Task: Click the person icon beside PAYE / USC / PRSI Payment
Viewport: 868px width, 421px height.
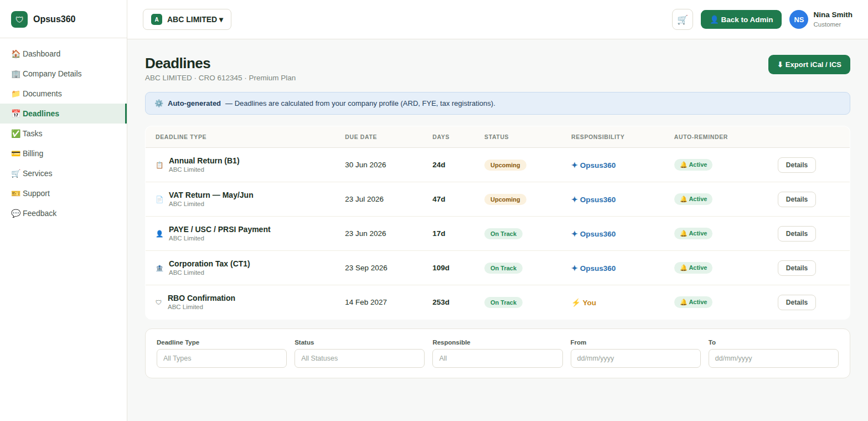Action: tap(159, 234)
